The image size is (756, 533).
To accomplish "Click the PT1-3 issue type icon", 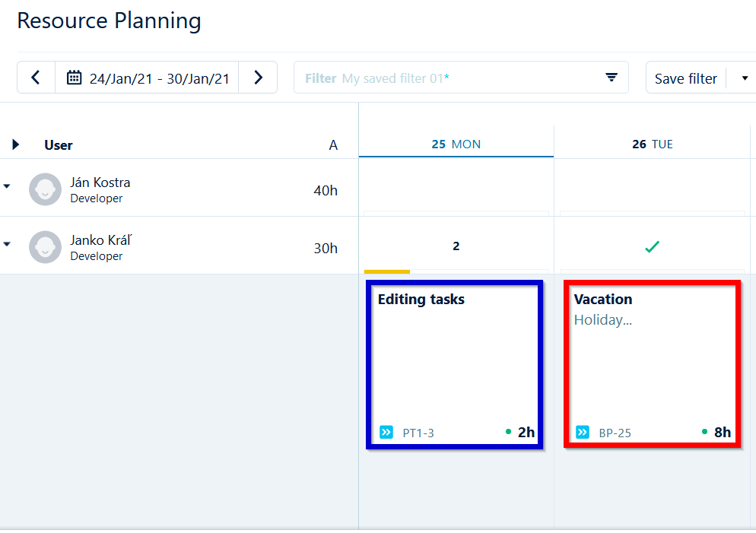I will pos(386,433).
